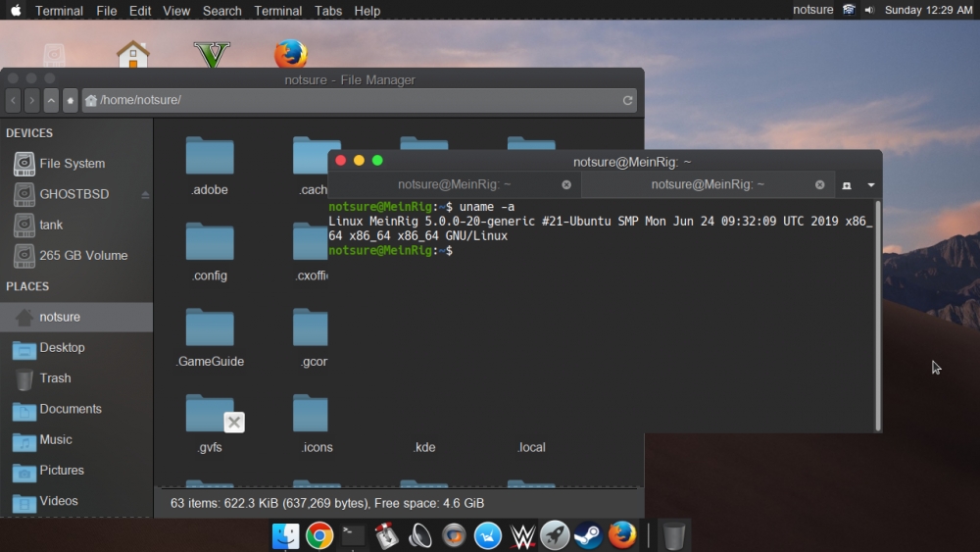Switch to the first notsure@MeinRig terminal tab
The width and height of the screenshot is (980, 552).
(x=455, y=184)
